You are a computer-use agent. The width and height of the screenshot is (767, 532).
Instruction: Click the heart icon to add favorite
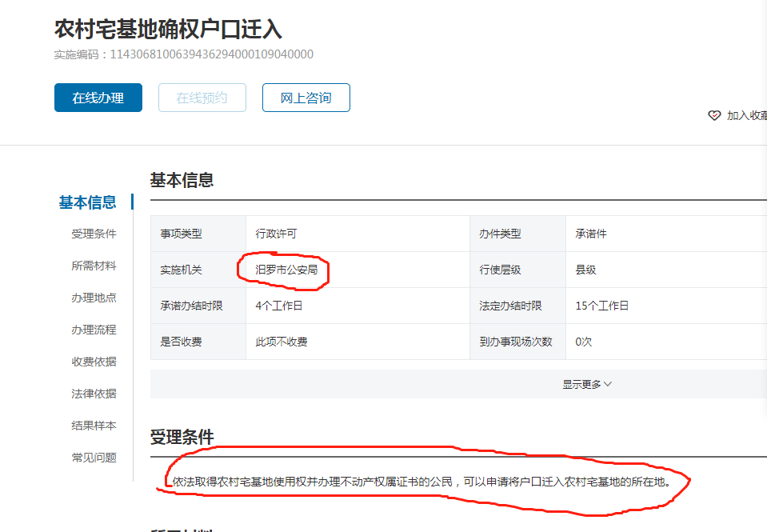tap(715, 116)
